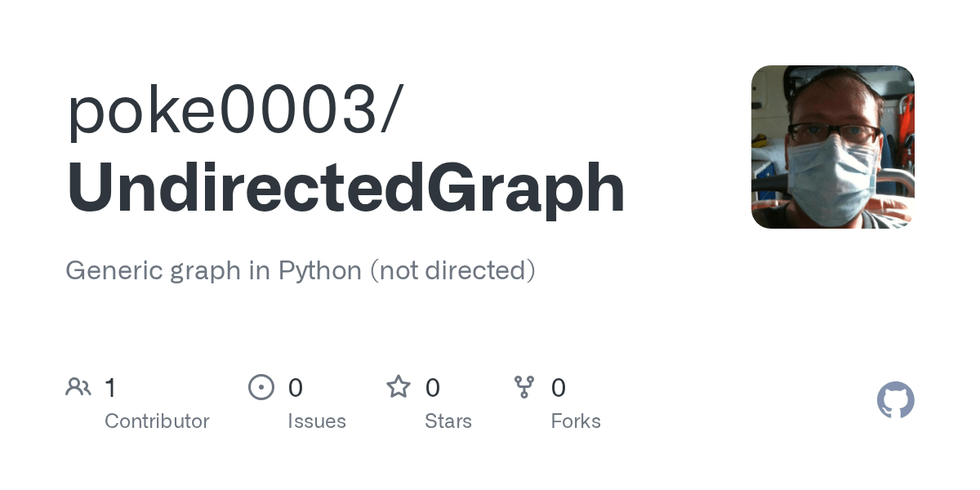The height and width of the screenshot is (490, 980).
Task: Click the word Python in description
Action: [320, 270]
